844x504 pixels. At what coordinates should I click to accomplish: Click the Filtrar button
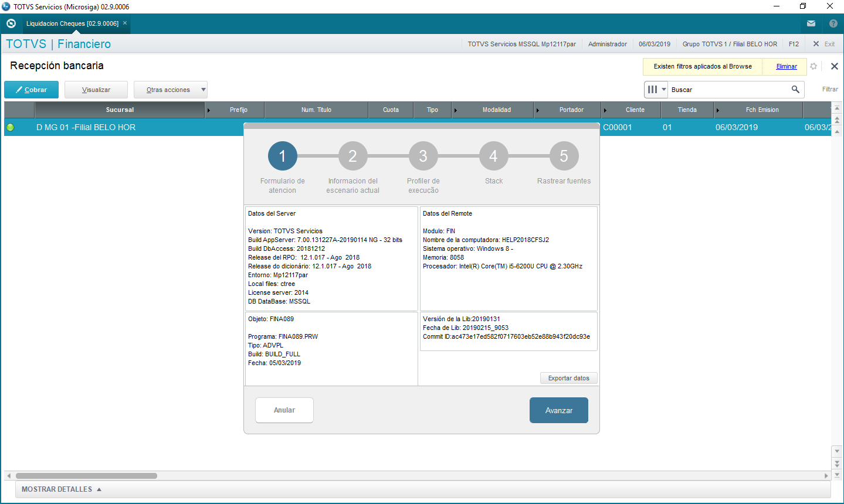point(830,90)
